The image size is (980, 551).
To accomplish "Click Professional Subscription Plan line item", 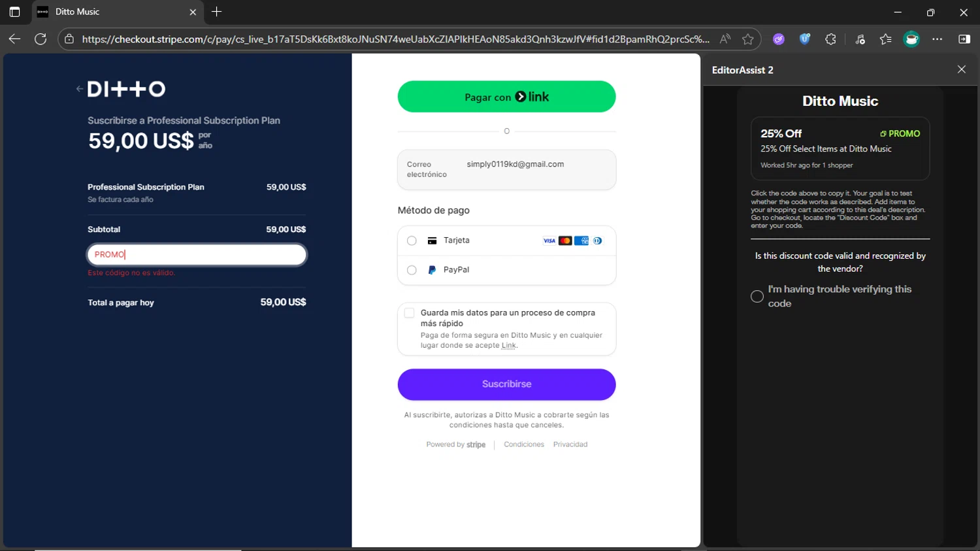I will (x=146, y=187).
